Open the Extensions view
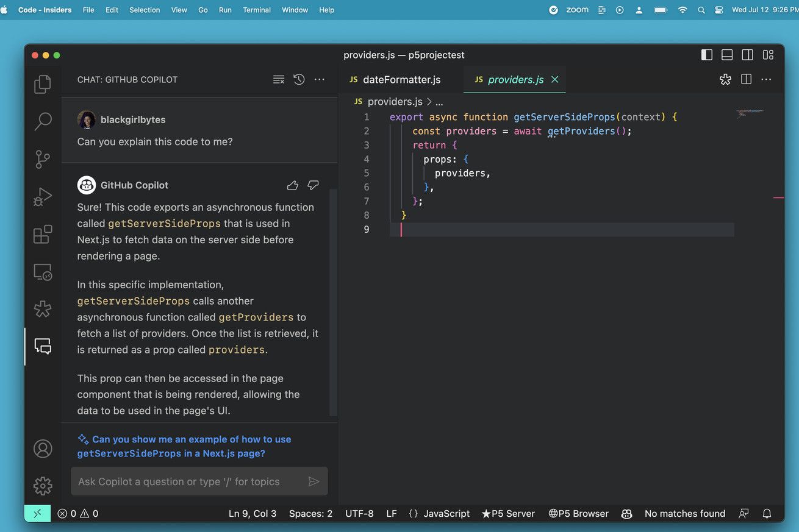The height and width of the screenshot is (532, 799). 42,234
